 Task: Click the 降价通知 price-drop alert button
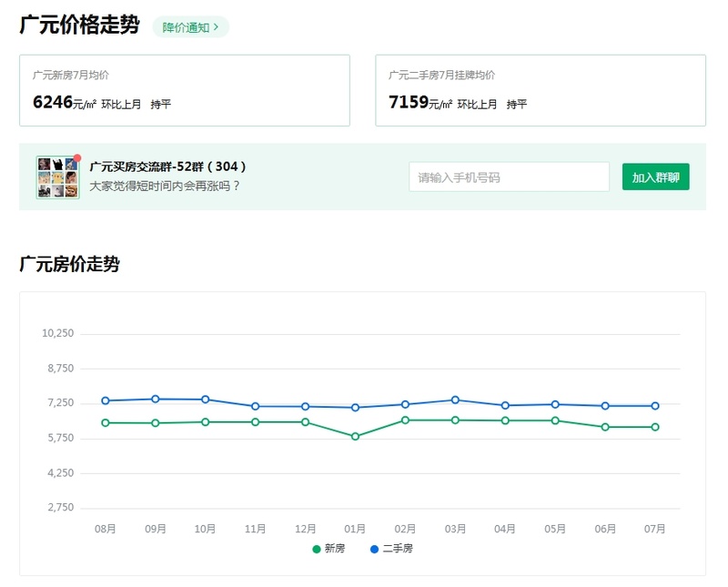[x=190, y=27]
